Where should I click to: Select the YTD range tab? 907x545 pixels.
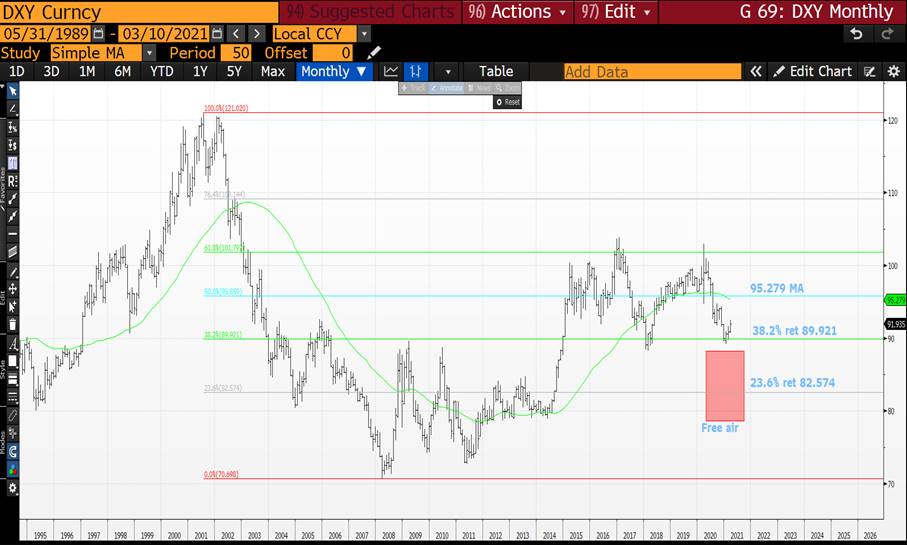pos(161,72)
